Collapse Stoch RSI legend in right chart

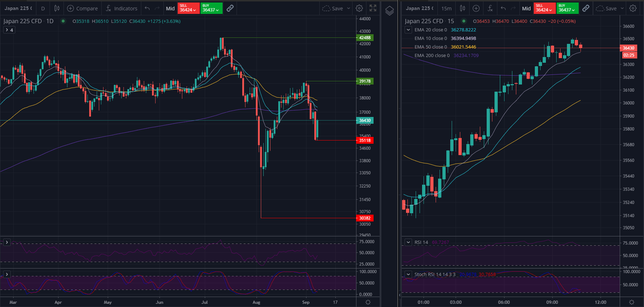click(409, 274)
